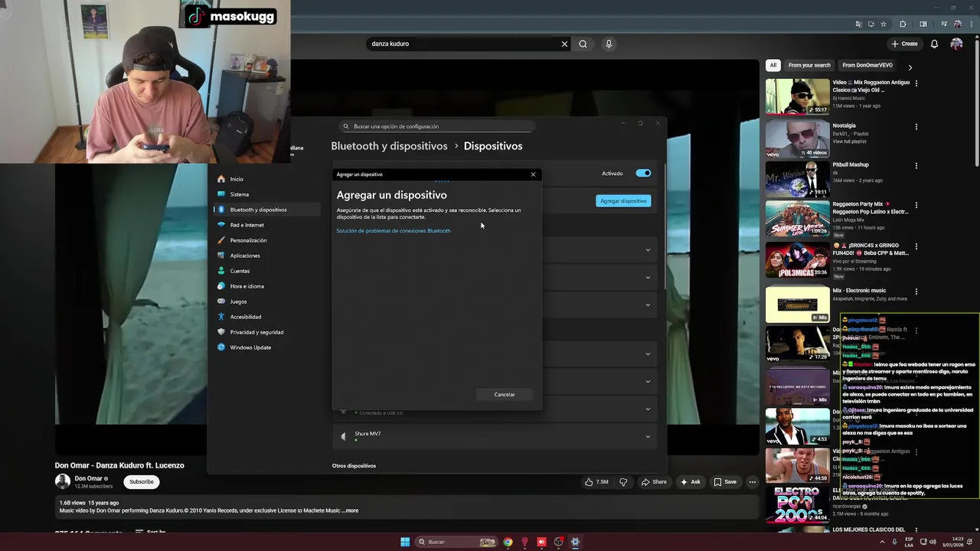The image size is (980, 551).
Task: Click the Save button below video
Action: coord(725,482)
